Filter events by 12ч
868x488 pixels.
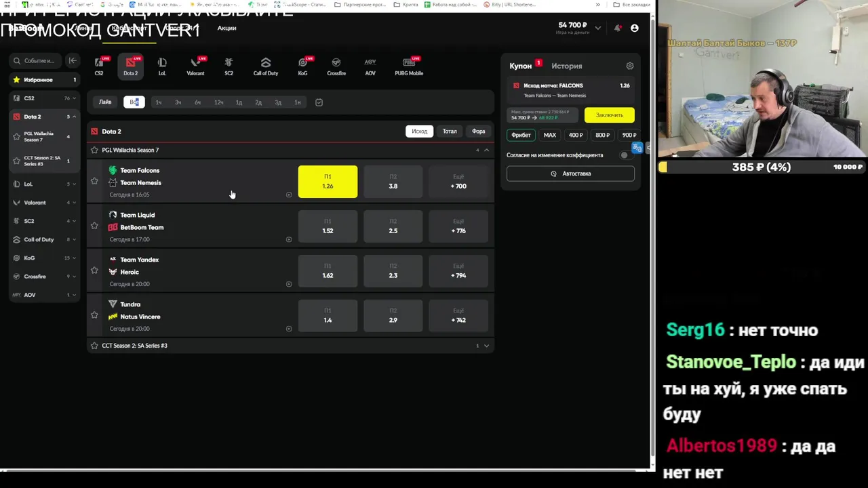pos(218,102)
